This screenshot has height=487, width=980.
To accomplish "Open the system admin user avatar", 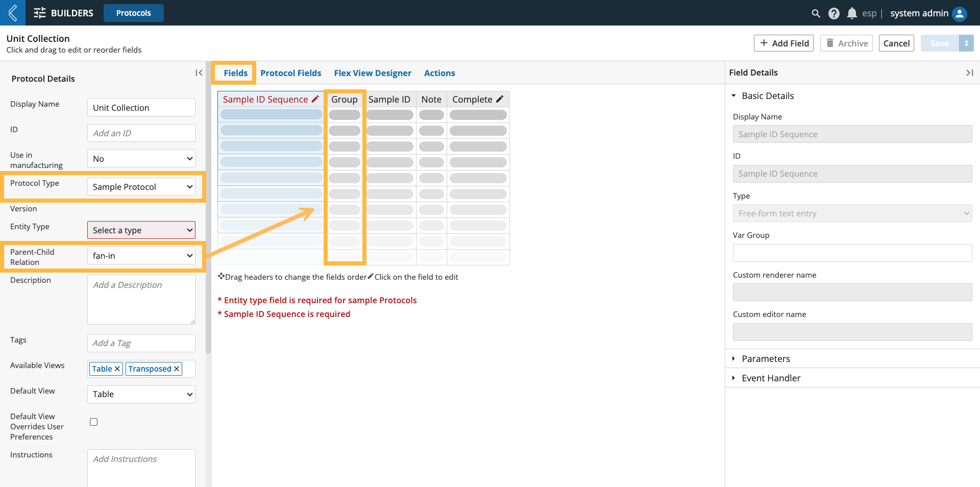I will coord(960,13).
